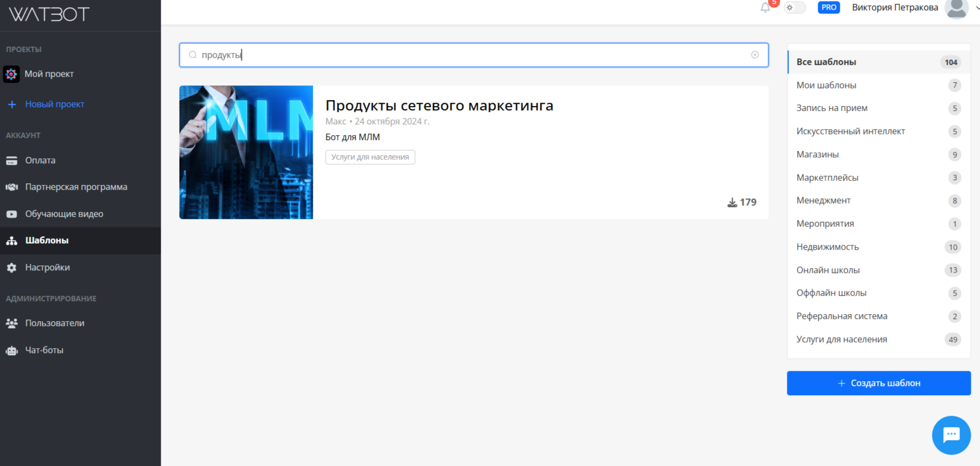Click the Услуги для населения tag
Viewport: 980px width, 466px height.
[x=370, y=157]
